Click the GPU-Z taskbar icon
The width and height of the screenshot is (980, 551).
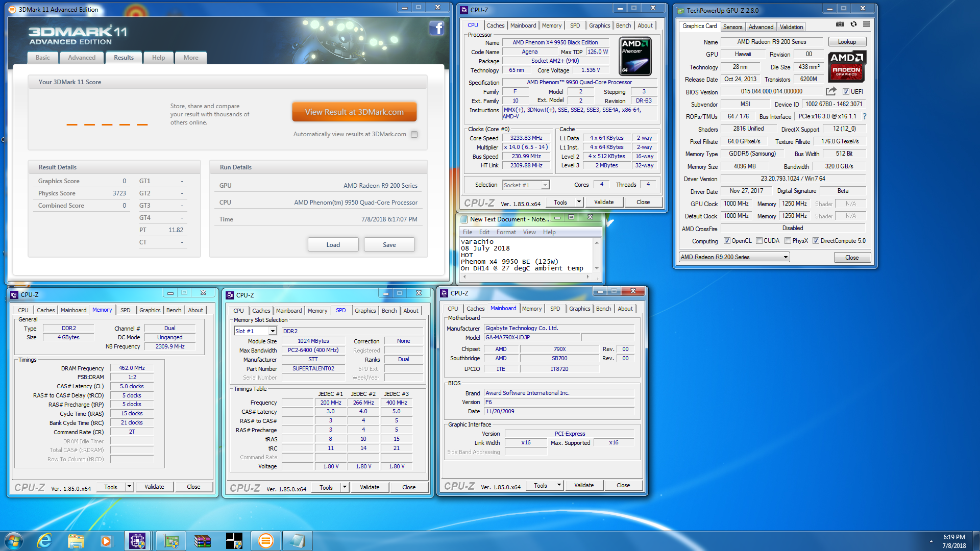[171, 541]
